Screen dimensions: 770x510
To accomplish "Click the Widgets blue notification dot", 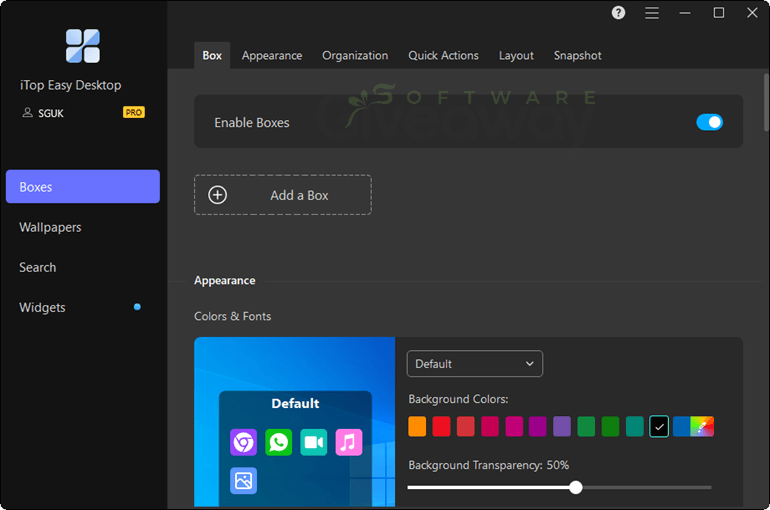I will coord(137,307).
